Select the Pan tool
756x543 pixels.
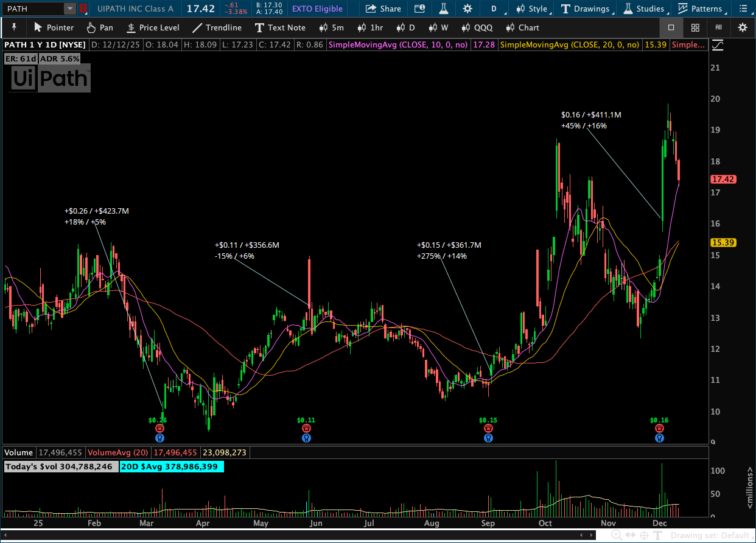pos(100,27)
